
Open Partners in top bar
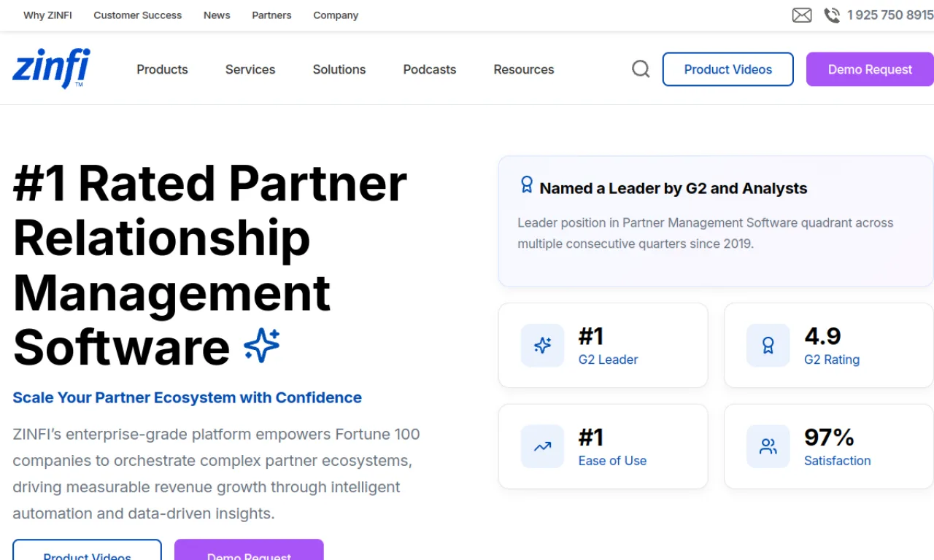tap(271, 15)
